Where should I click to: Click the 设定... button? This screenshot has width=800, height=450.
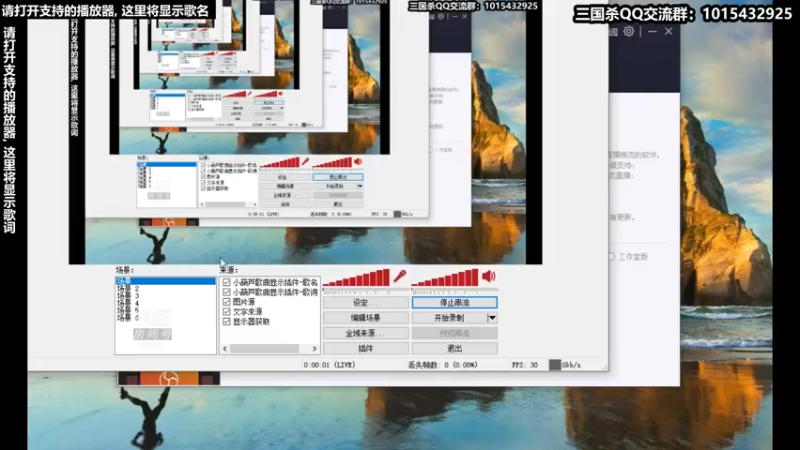[x=366, y=303]
